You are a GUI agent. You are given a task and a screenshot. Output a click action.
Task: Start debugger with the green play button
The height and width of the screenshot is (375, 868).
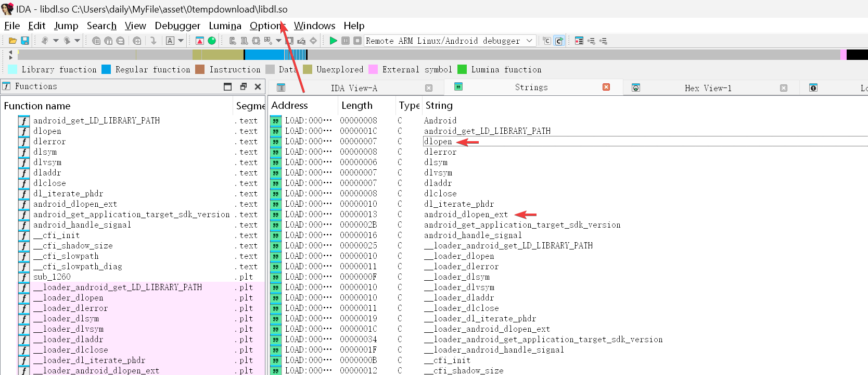pyautogui.click(x=333, y=41)
